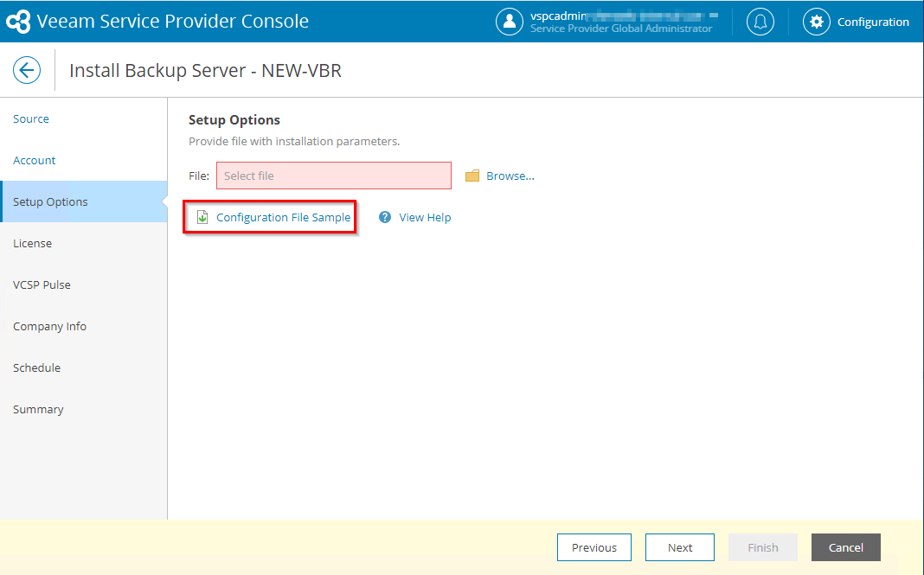The width and height of the screenshot is (924, 575).
Task: Click the Browse... link
Action: (x=510, y=176)
